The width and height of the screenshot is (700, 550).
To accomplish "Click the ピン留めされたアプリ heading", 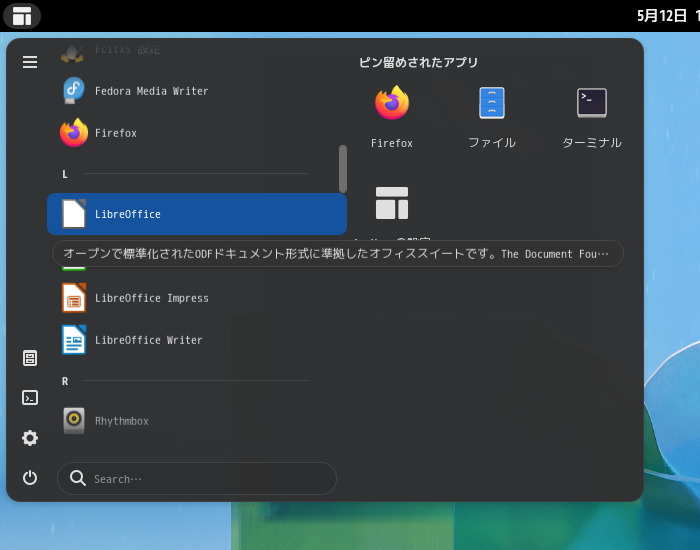I will tap(418, 62).
